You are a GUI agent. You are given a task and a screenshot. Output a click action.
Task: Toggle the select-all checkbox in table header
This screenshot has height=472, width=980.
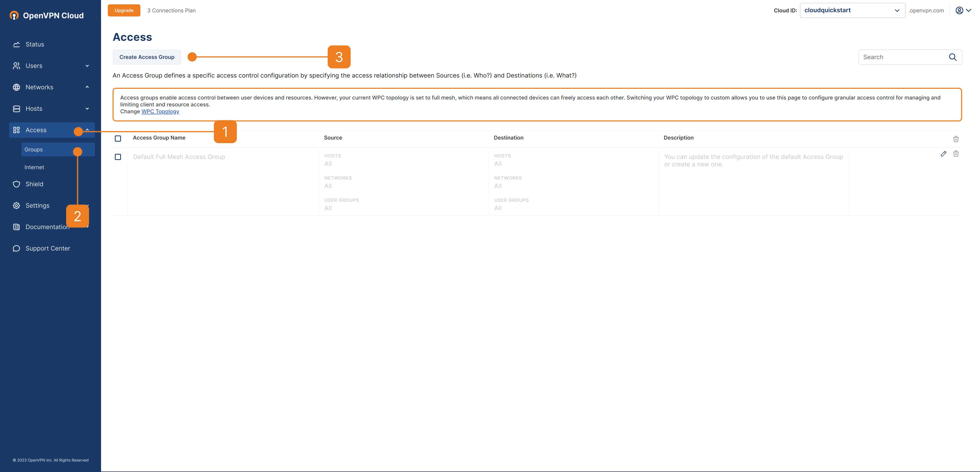pyautogui.click(x=118, y=139)
